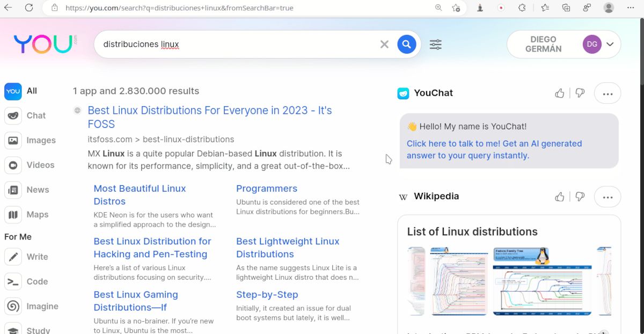Open Wikipedia more options menu
Image resolution: width=644 pixels, height=334 pixels.
[x=608, y=197]
